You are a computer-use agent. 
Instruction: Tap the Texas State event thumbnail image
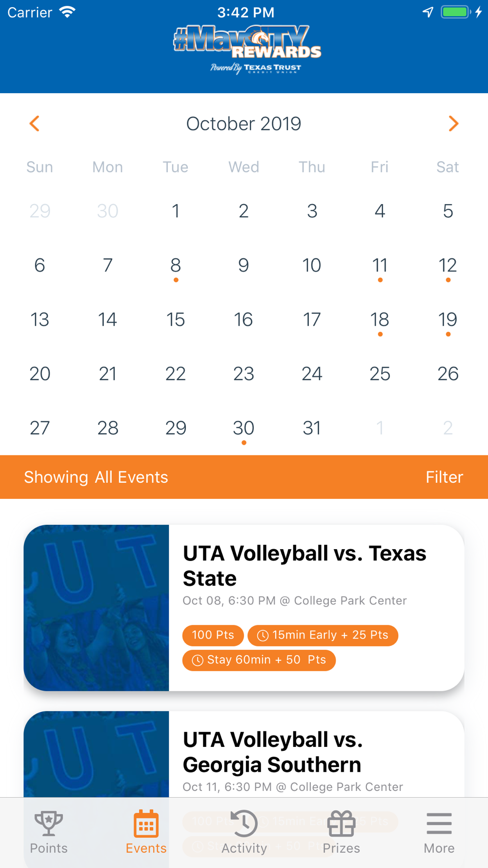96,608
